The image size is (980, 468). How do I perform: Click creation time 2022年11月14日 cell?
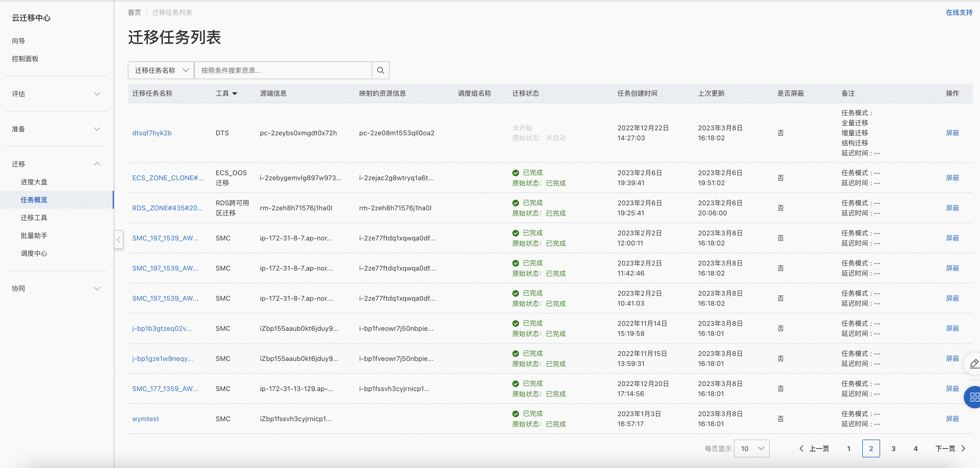pyautogui.click(x=642, y=329)
